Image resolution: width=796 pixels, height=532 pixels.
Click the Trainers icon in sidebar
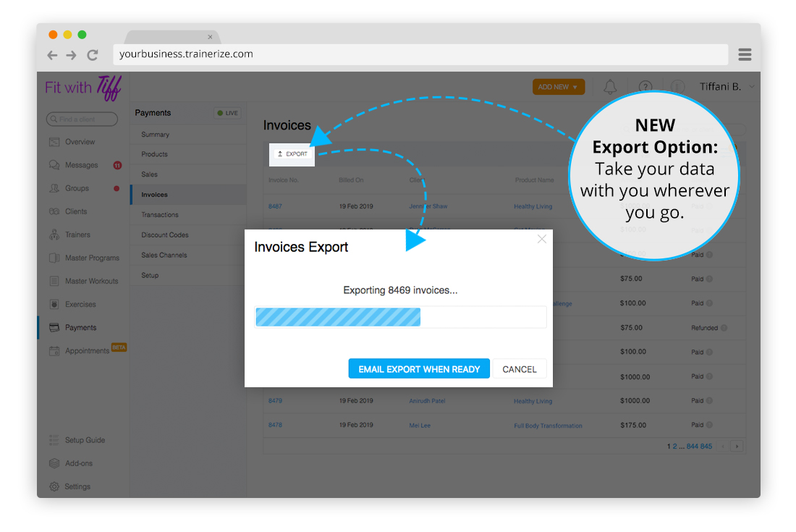coord(54,235)
